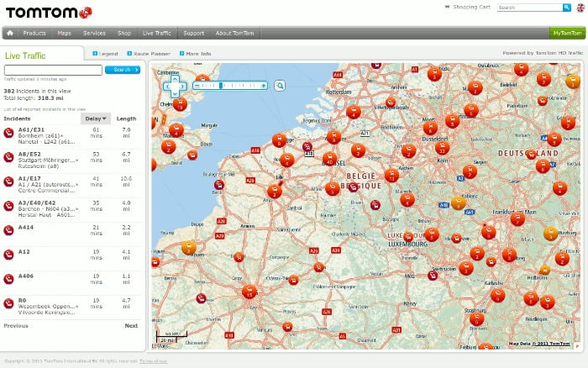This screenshot has height=368, width=588.
Task: Click the A414 incident icon
Action: [8, 230]
